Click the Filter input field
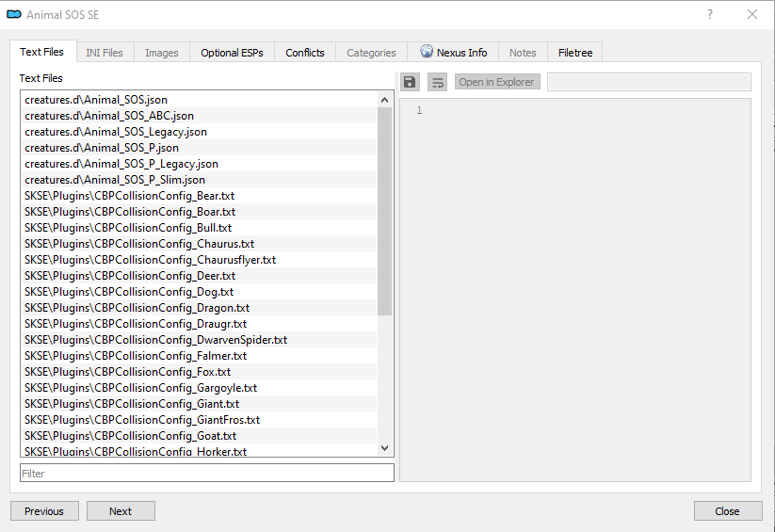The height and width of the screenshot is (532, 775). (x=207, y=473)
